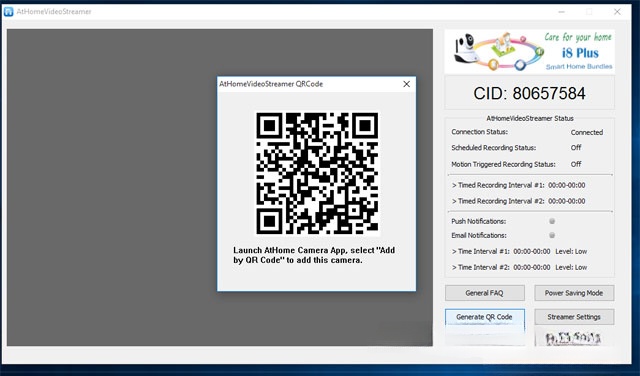This screenshot has height=376, width=640.
Task: Select the CID: 80657584 text
Action: pyautogui.click(x=529, y=93)
